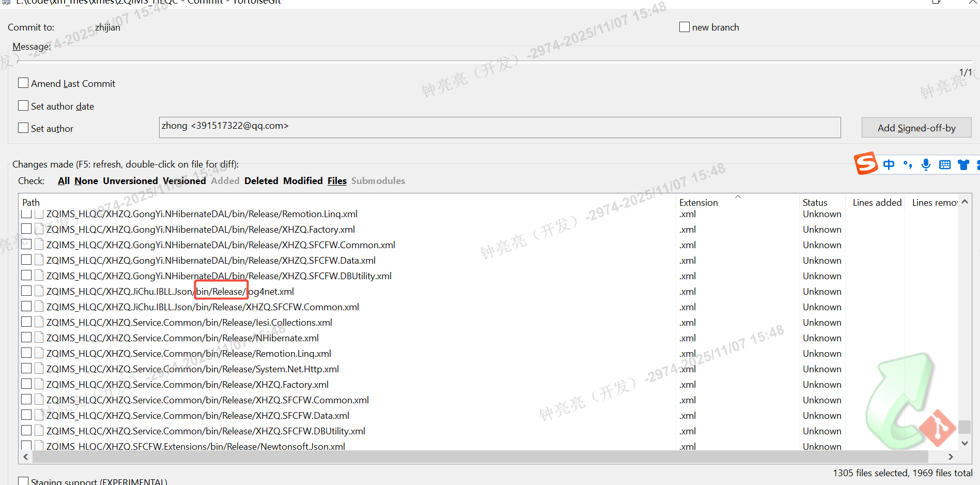This screenshot has height=485, width=980.
Task: Open Sogou soft keyboard icon
Action: [x=945, y=164]
